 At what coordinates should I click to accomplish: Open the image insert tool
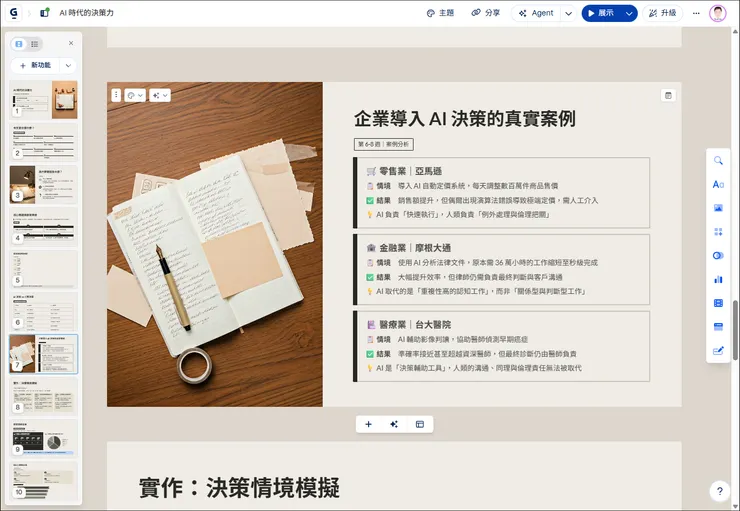[718, 208]
